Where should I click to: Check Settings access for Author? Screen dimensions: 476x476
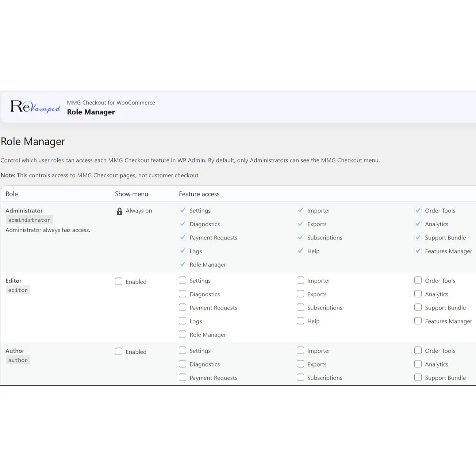click(183, 350)
